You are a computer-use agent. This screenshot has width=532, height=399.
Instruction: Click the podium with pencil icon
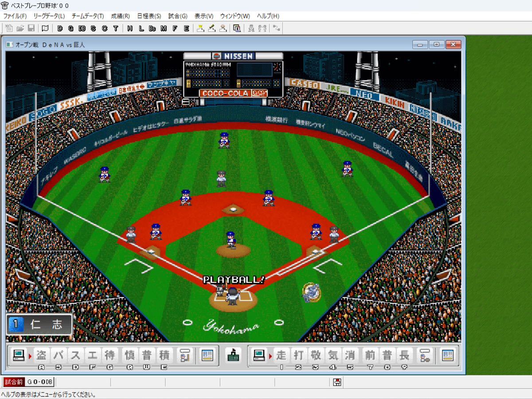coord(212,28)
